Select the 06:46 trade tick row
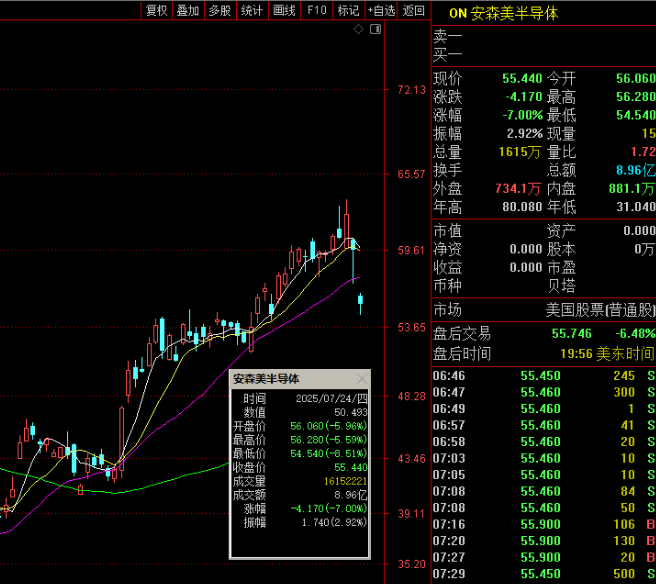The width and height of the screenshot is (656, 584). [543, 376]
